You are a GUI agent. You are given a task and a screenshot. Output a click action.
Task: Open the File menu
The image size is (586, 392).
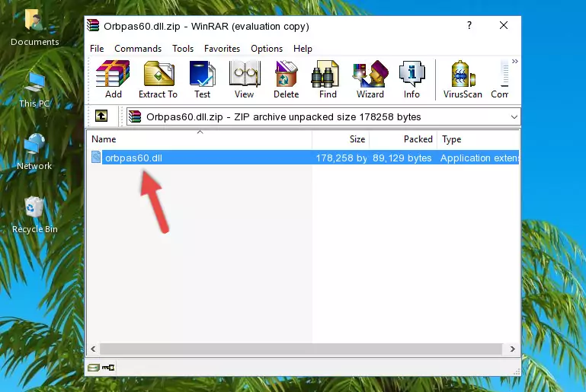(97, 49)
